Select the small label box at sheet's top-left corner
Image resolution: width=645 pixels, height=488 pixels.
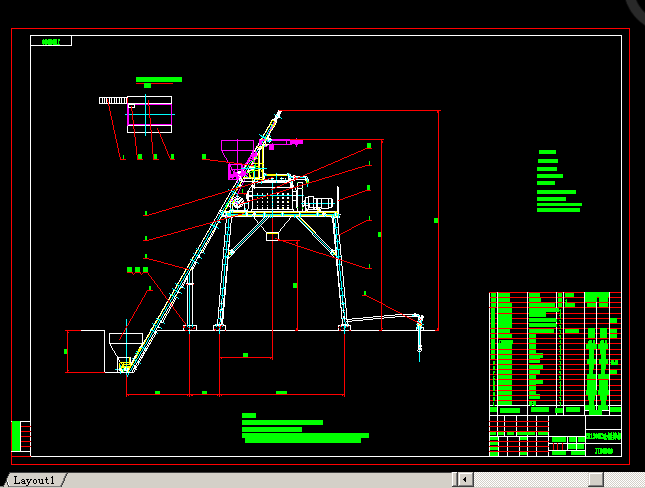[x=51, y=41]
